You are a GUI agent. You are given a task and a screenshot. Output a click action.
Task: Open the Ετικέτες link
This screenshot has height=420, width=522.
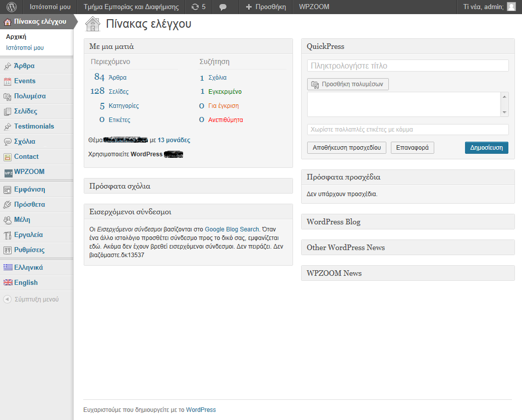[119, 120]
